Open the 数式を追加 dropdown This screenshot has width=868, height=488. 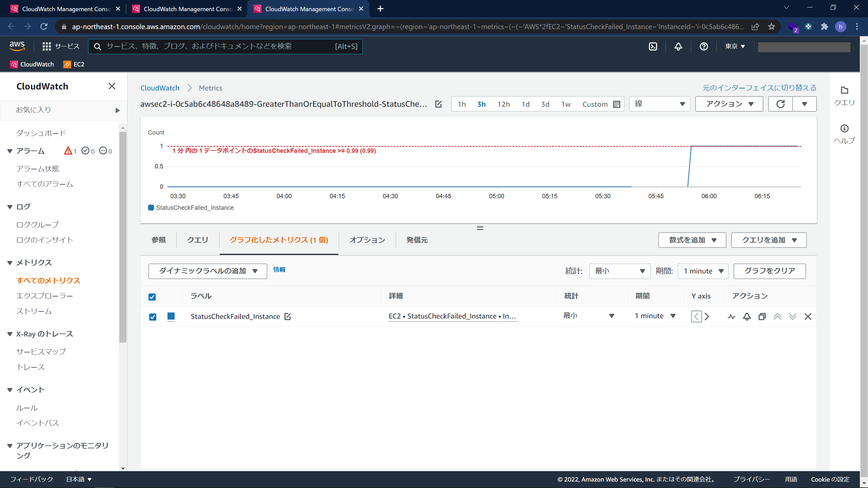(692, 240)
